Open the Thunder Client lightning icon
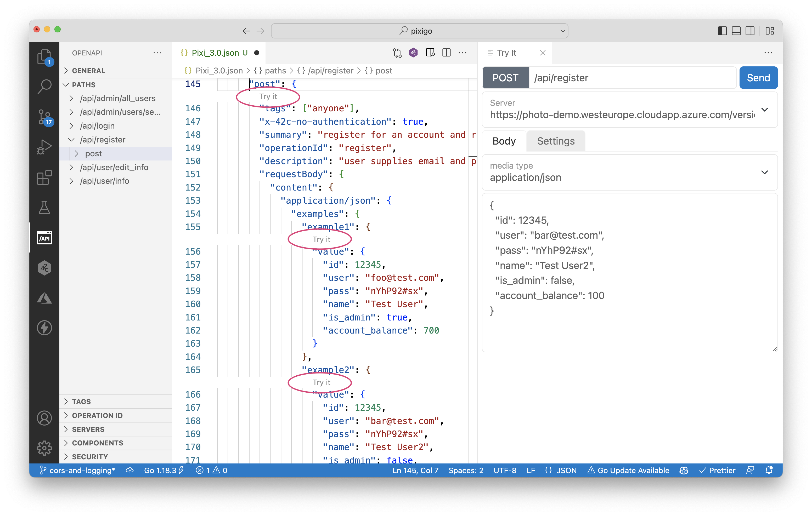The width and height of the screenshot is (812, 516). pos(44,328)
